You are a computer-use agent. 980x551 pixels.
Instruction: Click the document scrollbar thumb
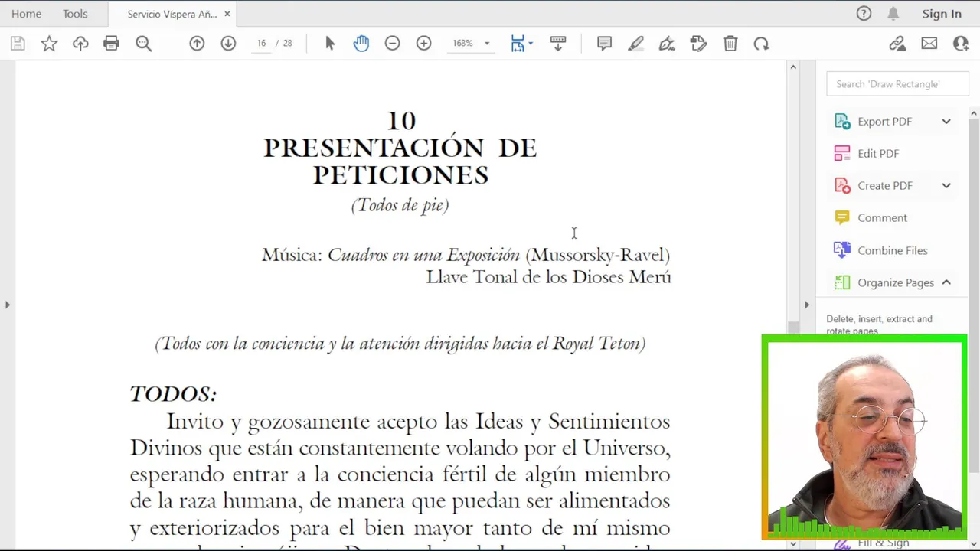click(x=793, y=328)
